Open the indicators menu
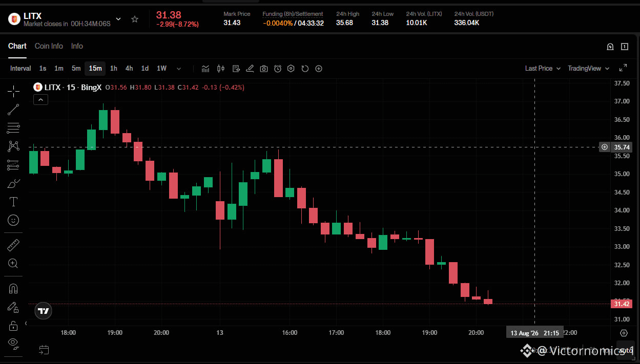This screenshot has width=640, height=364. [x=205, y=69]
